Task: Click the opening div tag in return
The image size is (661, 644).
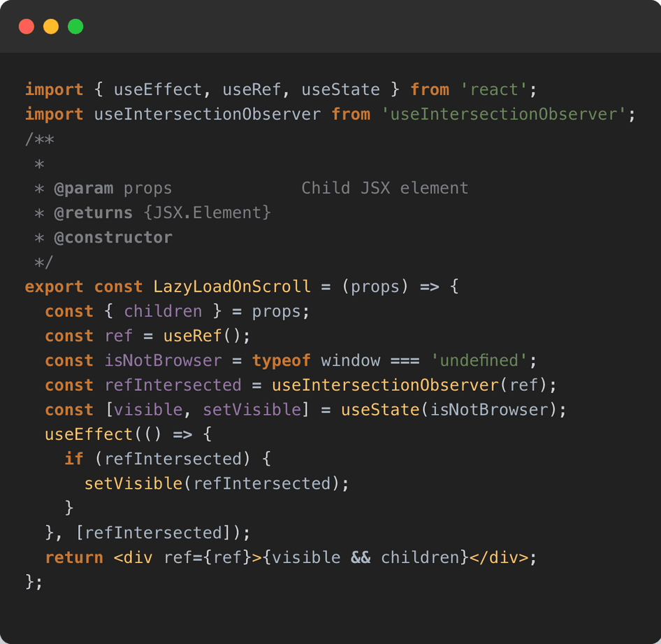Action: [x=133, y=557]
